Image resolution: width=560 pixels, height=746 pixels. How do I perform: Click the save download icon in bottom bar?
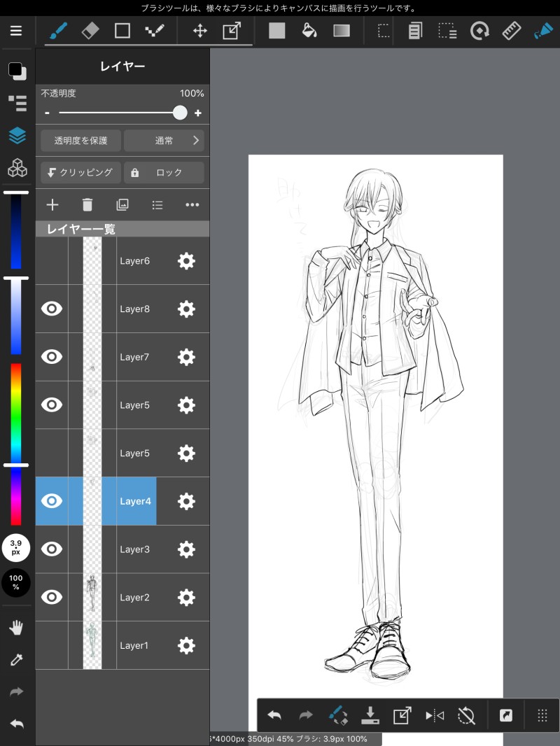tap(370, 715)
